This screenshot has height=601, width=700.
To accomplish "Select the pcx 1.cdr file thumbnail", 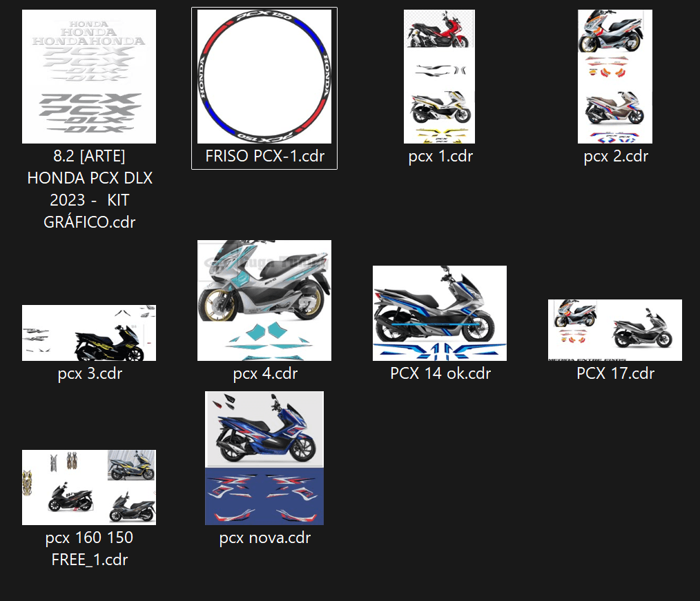I will click(439, 77).
